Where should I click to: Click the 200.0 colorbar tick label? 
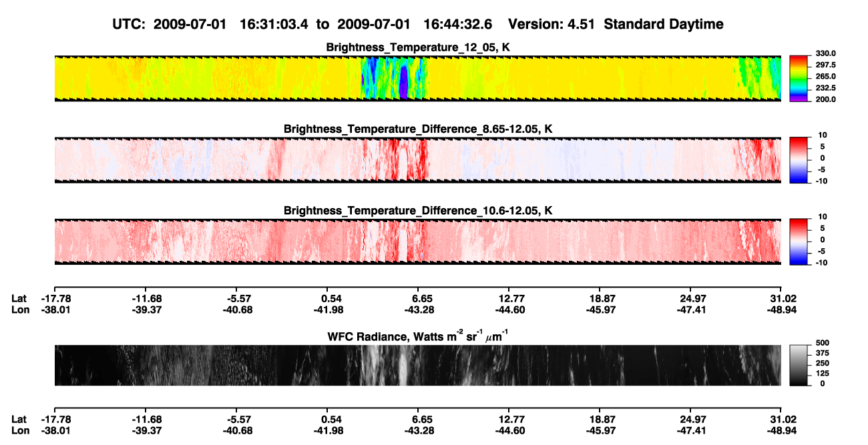pos(827,99)
